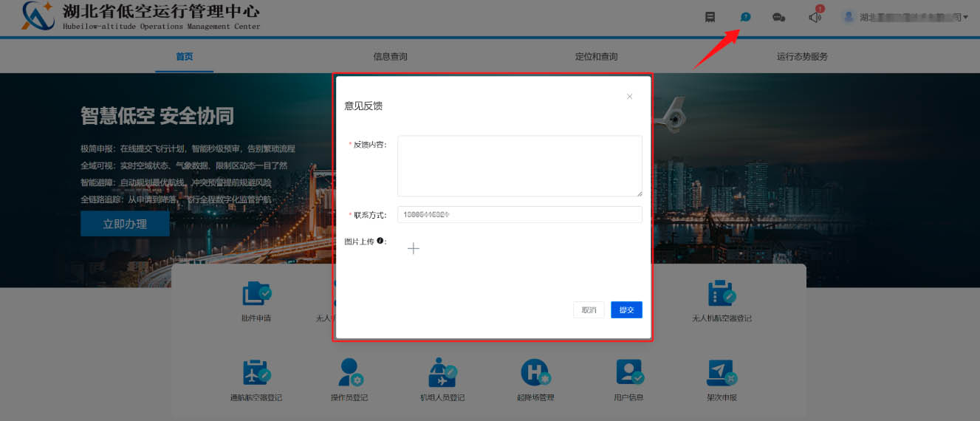Focus the 反馈内容 text area
This screenshot has height=421, width=980.
pos(520,165)
